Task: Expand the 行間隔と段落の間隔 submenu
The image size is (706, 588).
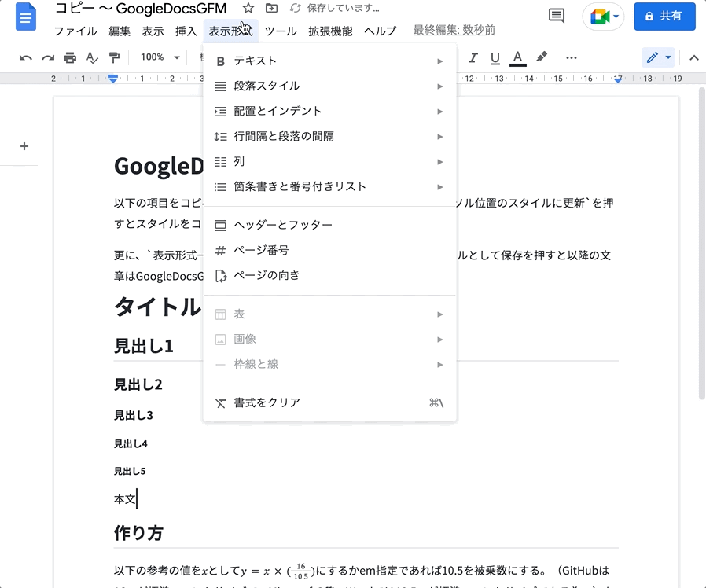Action: [329, 137]
